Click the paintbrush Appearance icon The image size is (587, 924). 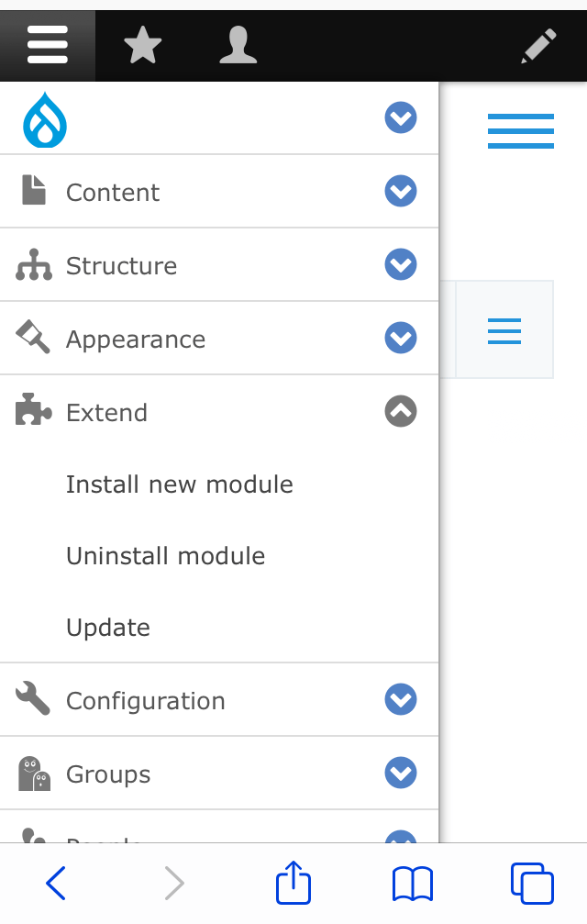pos(31,338)
